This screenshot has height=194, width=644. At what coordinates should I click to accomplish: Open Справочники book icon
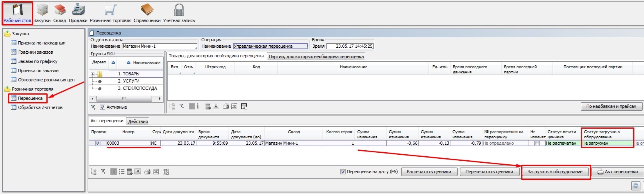point(147,12)
